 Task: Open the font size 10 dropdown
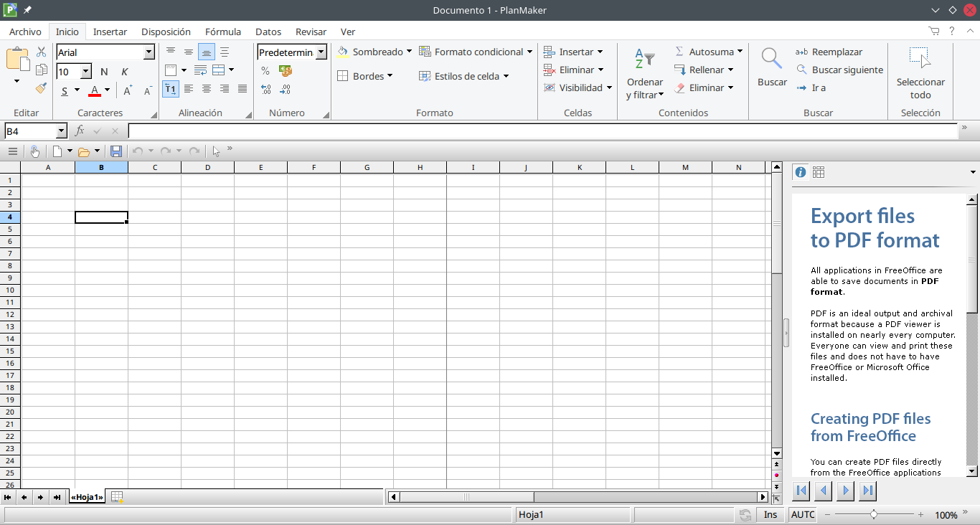(x=86, y=72)
